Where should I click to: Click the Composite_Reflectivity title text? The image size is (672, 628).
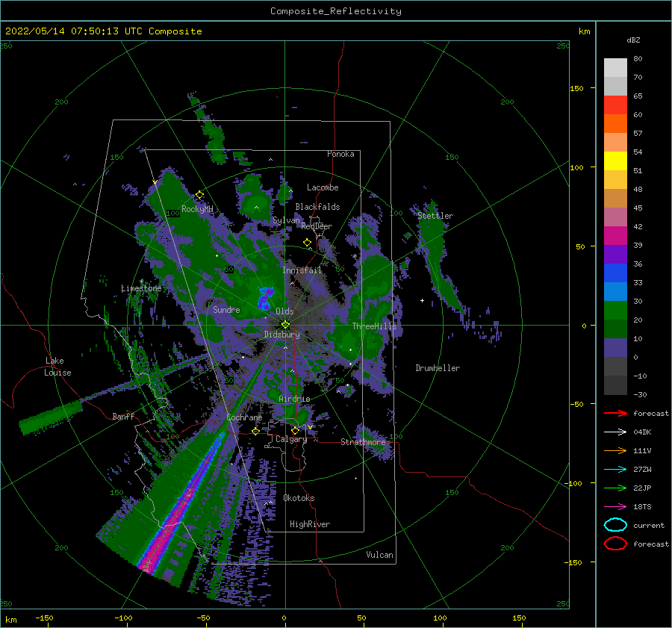tap(335, 11)
